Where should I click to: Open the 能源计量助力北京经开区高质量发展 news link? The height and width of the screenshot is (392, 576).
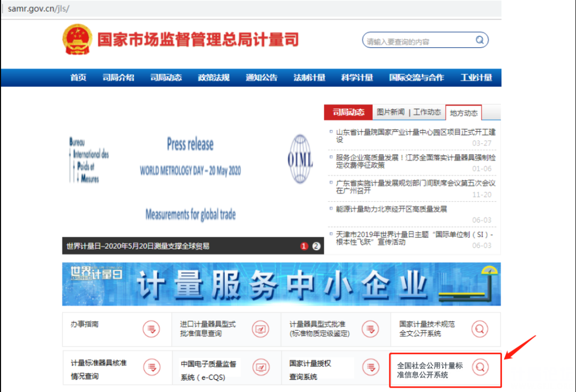[391, 209]
